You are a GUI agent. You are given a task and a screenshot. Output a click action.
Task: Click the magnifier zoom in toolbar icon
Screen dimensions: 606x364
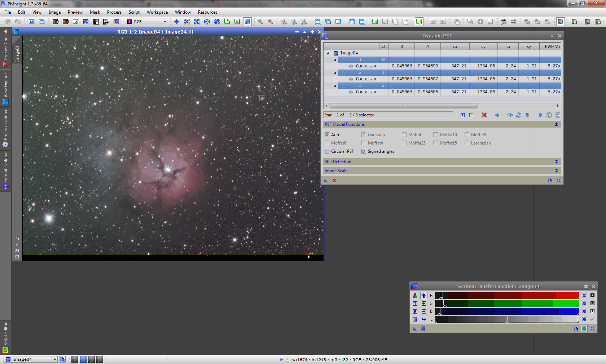click(260, 22)
